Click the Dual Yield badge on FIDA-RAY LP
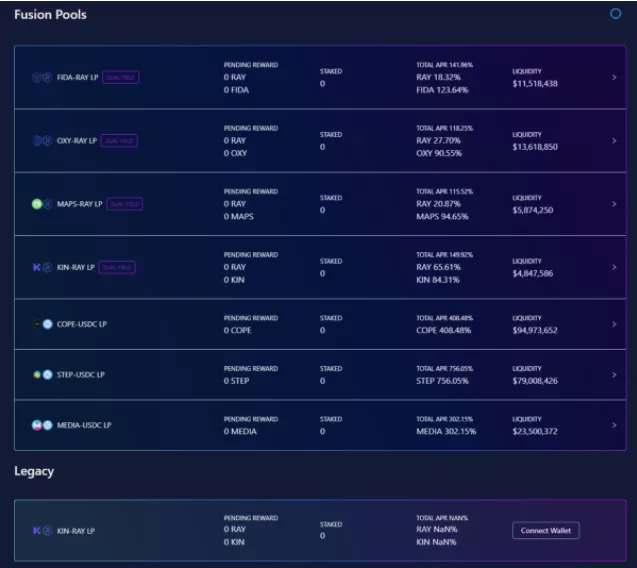Viewport: 637px width, 568px height. 121,77
